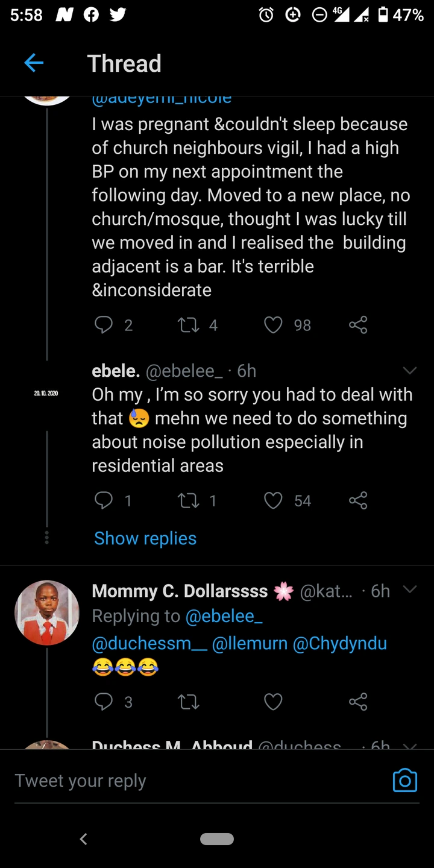Viewport: 434px width, 868px height.
Task: Open Mommy C. Dollarssss's profile picture
Action: pyautogui.click(x=47, y=613)
